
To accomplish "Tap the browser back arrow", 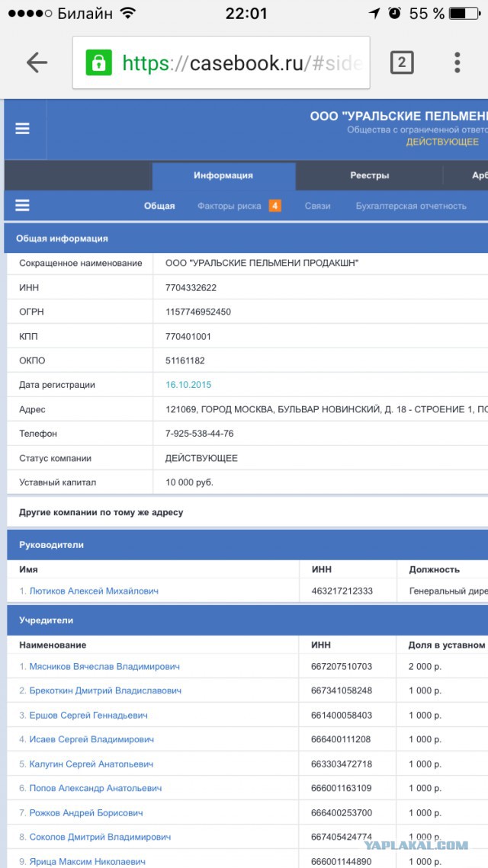I will point(37,63).
